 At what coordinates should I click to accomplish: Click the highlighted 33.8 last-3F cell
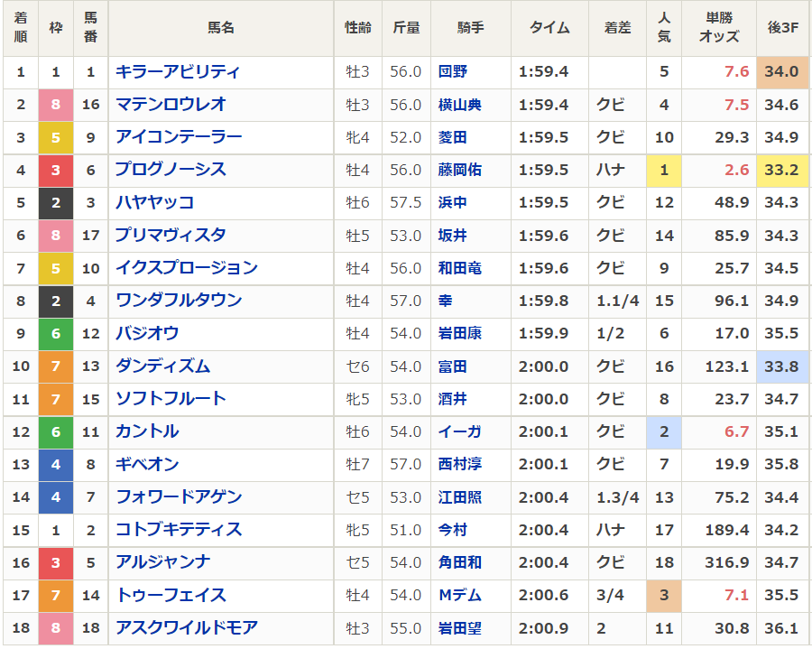click(x=781, y=366)
